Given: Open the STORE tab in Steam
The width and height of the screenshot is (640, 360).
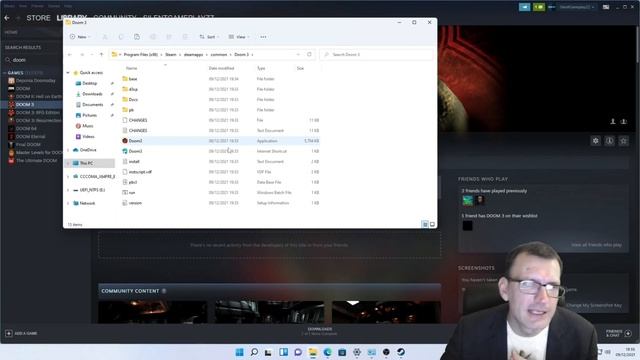Looking at the screenshot, I should click(x=38, y=18).
